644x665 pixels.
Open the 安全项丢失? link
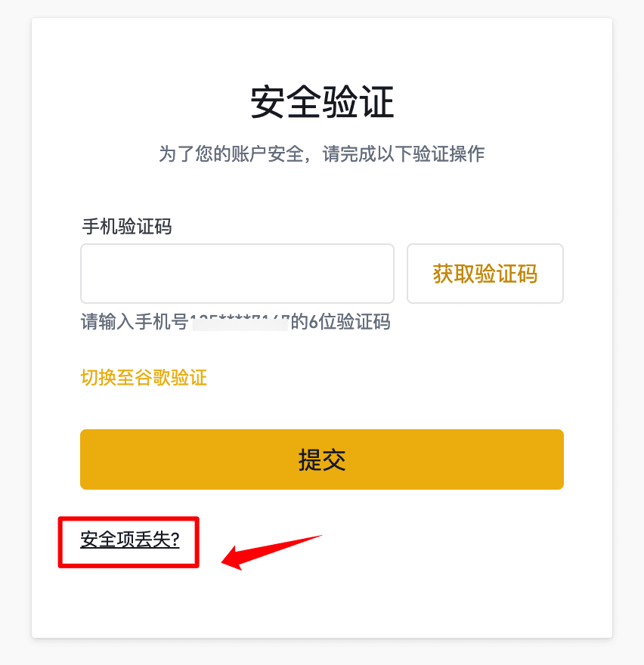tap(130, 540)
